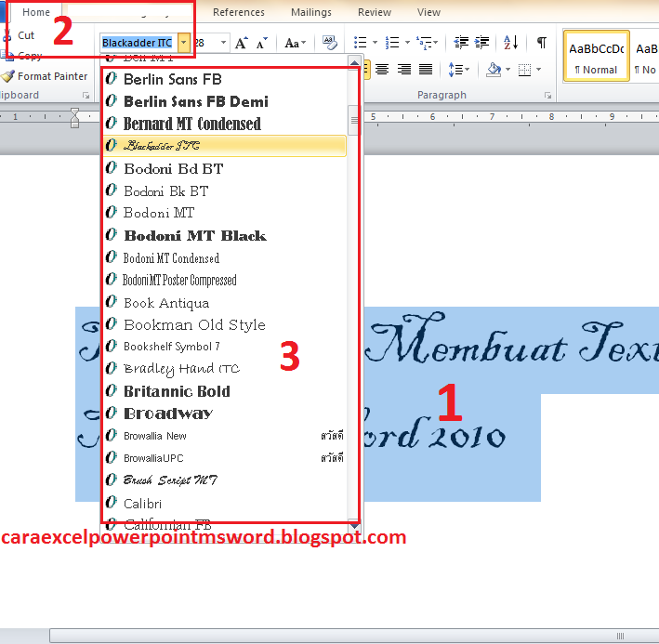Select the highlighted Blackadder ITC font
Screen dimensions: 659x644
pyautogui.click(x=225, y=146)
